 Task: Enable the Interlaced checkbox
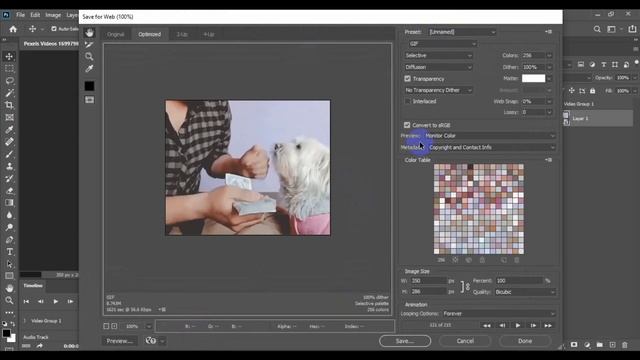(x=407, y=101)
